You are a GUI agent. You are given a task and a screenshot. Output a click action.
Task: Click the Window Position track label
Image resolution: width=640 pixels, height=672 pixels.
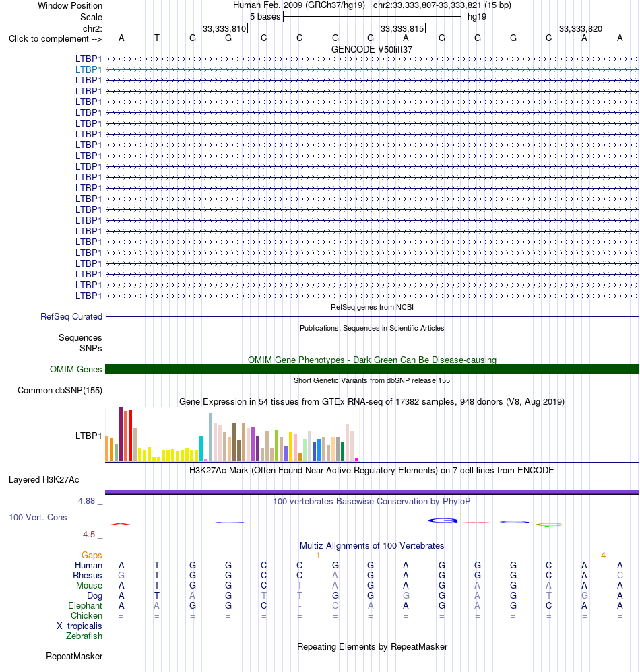tap(70, 5)
